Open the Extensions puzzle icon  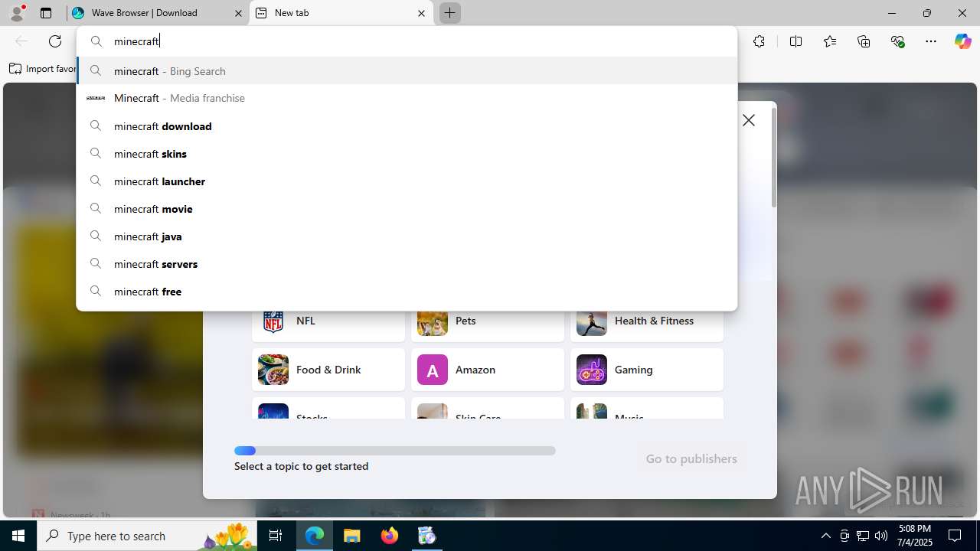point(759,41)
